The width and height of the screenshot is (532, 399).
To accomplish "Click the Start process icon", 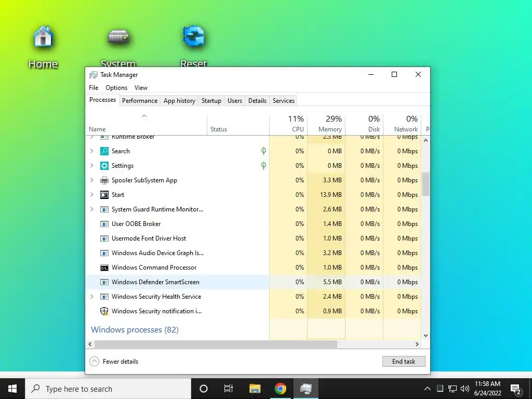I will pos(104,195).
